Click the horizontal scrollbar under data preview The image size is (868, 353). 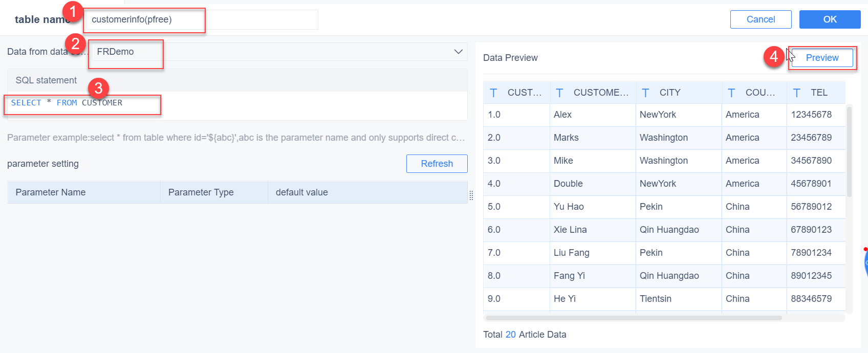click(634, 318)
